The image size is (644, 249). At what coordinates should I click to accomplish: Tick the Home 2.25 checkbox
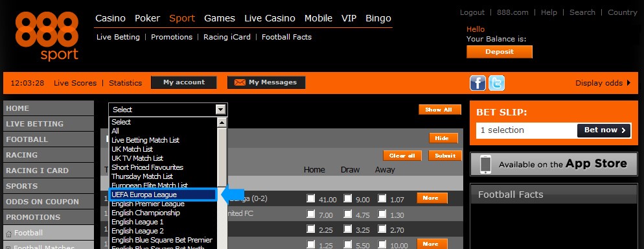[x=311, y=229]
